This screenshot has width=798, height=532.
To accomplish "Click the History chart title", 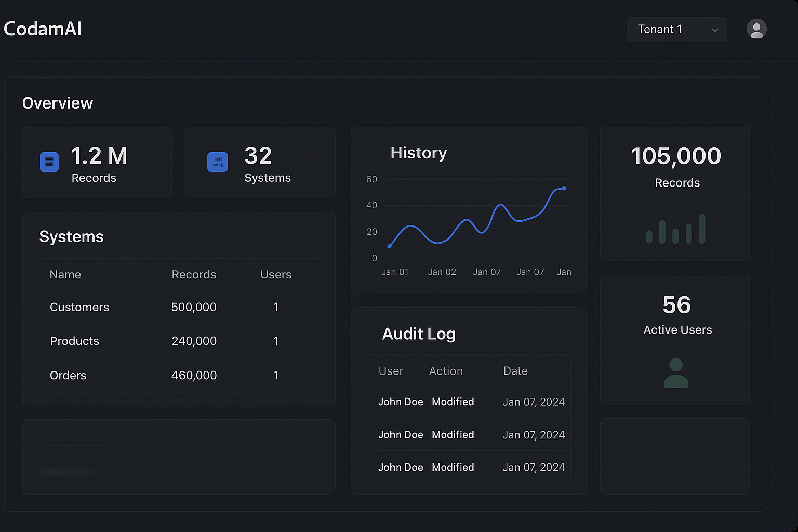I will coord(419,153).
